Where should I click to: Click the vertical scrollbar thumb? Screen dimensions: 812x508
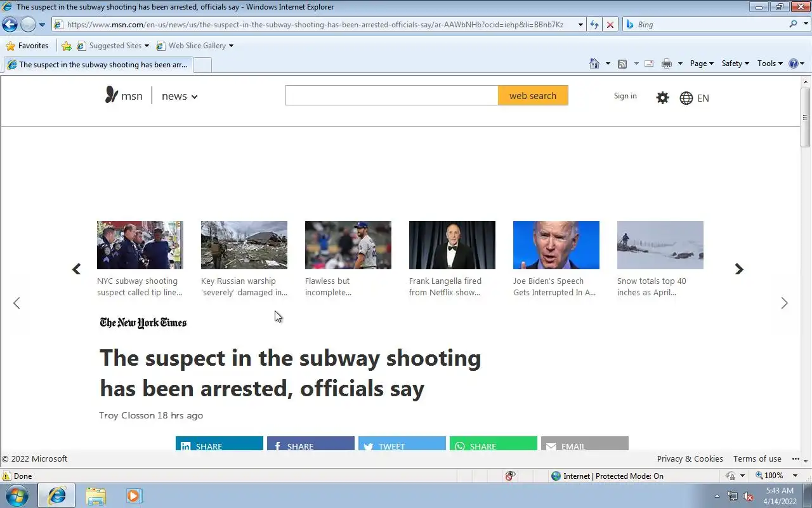(806, 117)
